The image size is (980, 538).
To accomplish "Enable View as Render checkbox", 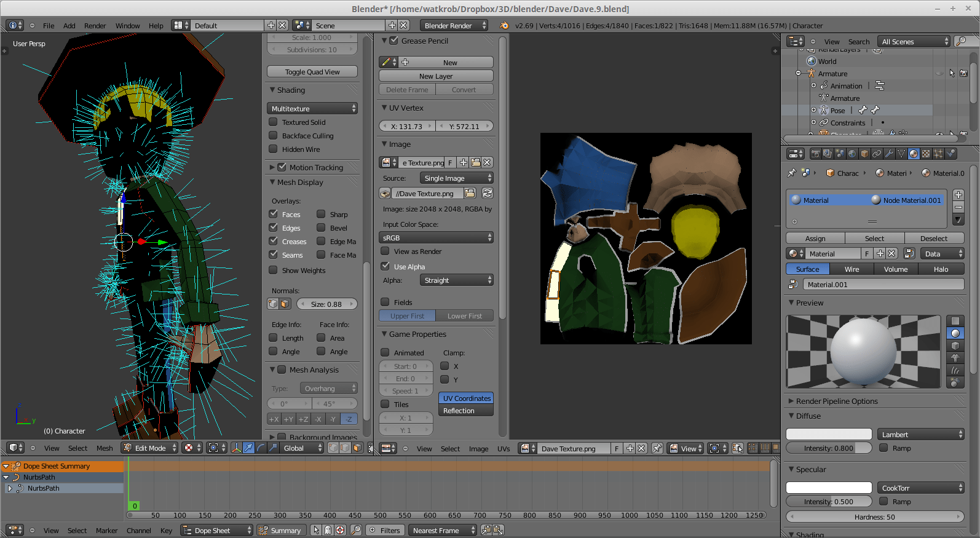I will pyautogui.click(x=385, y=251).
